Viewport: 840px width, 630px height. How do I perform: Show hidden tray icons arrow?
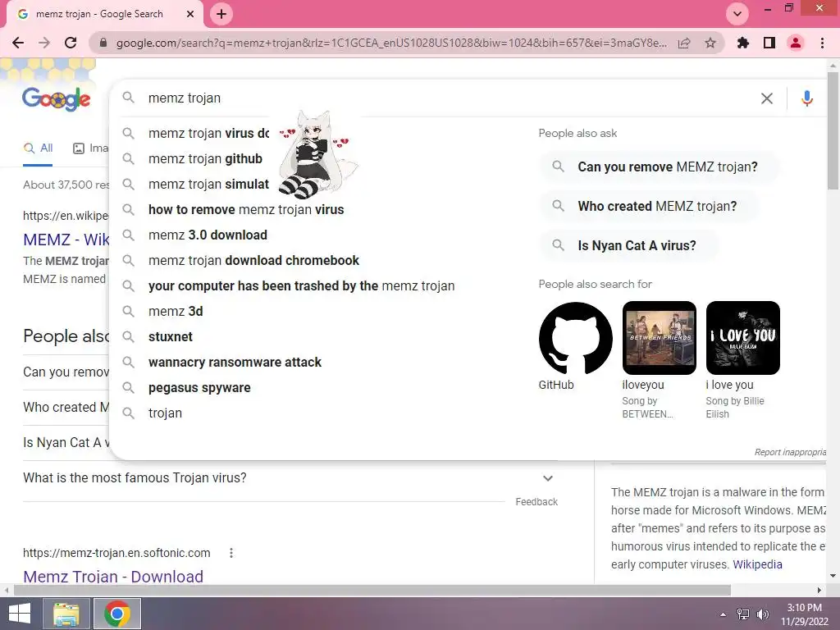tap(723, 614)
